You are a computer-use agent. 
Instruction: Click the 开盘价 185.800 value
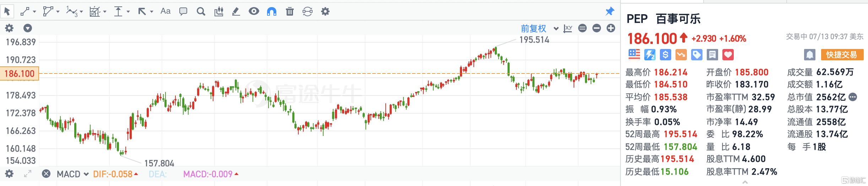coord(752,72)
